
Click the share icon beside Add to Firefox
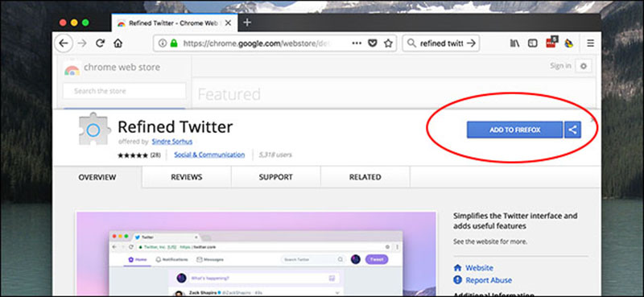coord(572,130)
